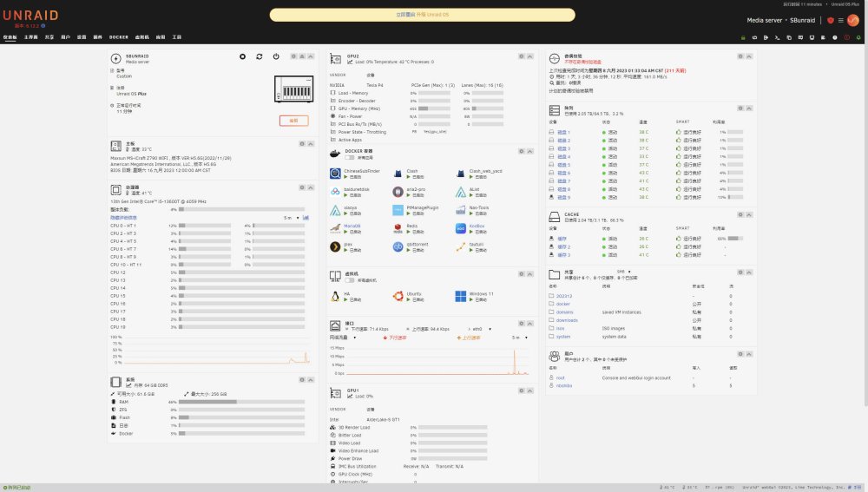Image resolution: width=868 pixels, height=492 pixels.
Task: Open the plex container icon
Action: coord(335,246)
